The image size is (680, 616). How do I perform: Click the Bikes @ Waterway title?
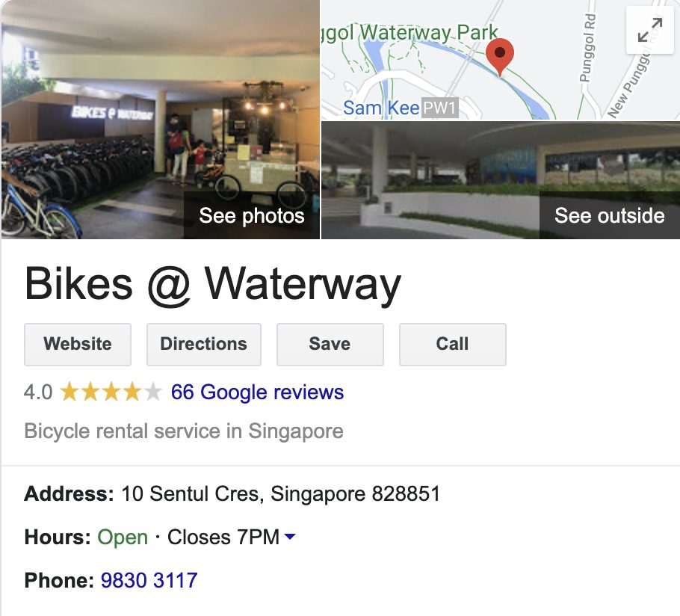(213, 284)
